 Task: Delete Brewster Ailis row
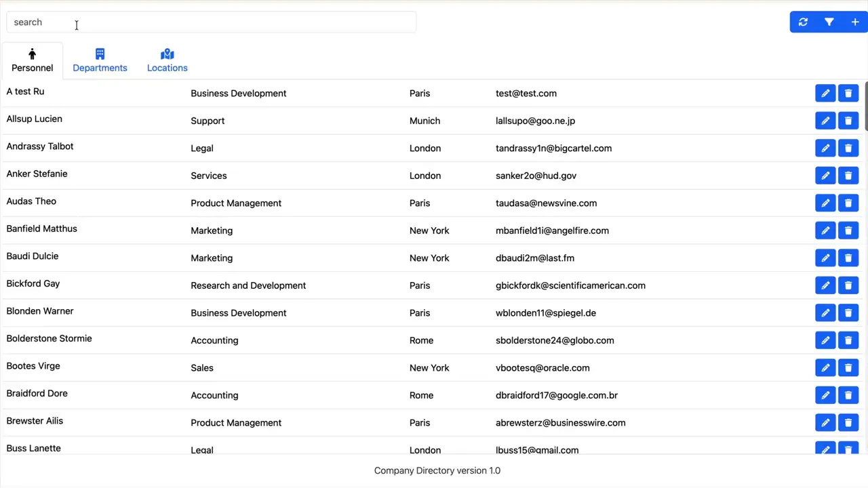tap(848, 423)
